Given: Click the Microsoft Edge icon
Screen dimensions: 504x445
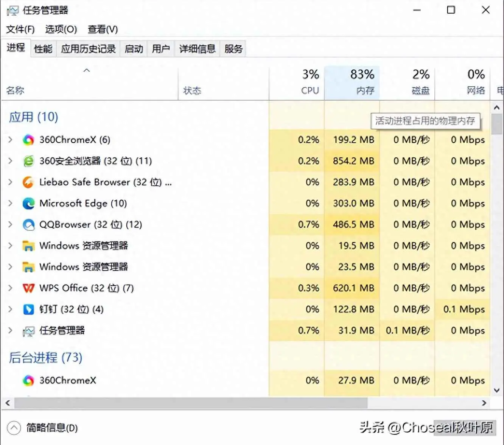Looking at the screenshot, I should click(x=28, y=203).
